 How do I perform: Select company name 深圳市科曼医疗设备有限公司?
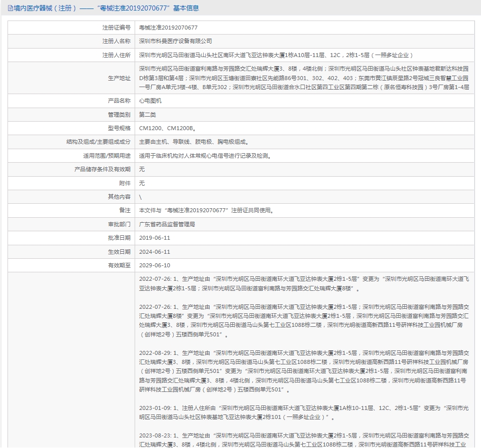(x=176, y=41)
